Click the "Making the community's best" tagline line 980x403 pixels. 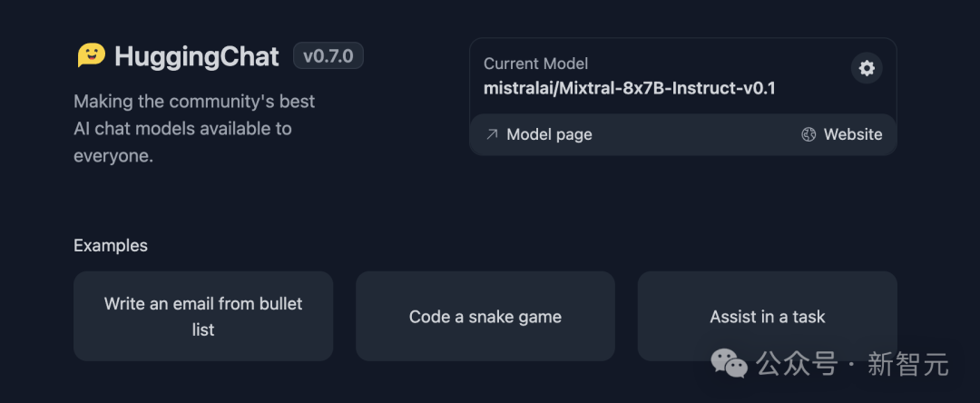(x=194, y=101)
